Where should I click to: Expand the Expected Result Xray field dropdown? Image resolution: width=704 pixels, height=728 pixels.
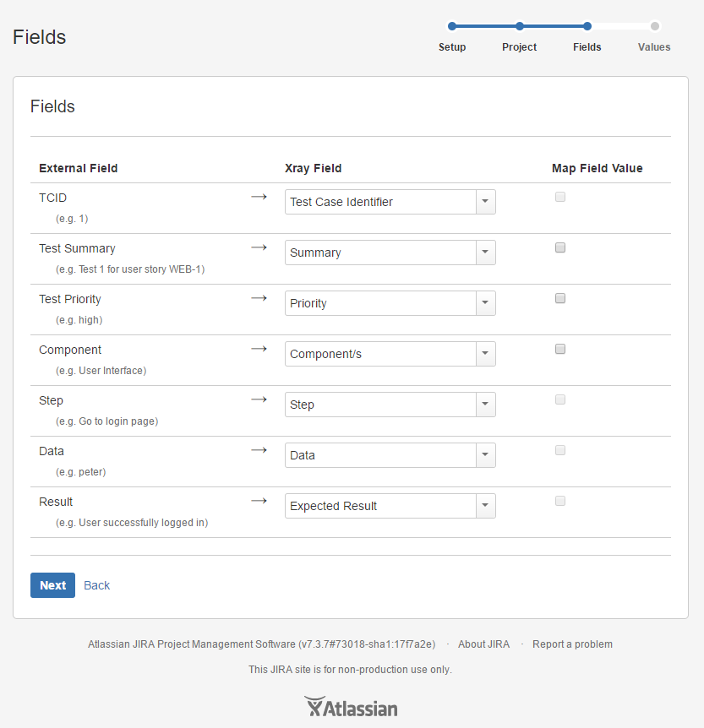390,506
